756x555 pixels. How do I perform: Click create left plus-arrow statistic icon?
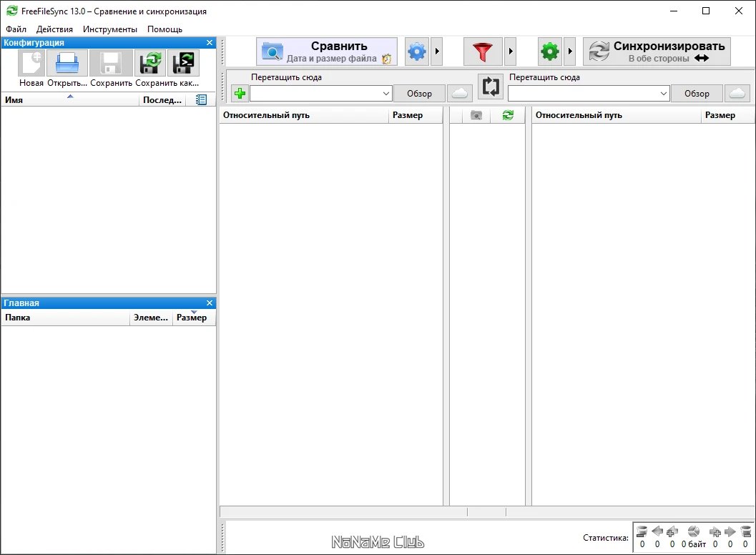(x=672, y=531)
